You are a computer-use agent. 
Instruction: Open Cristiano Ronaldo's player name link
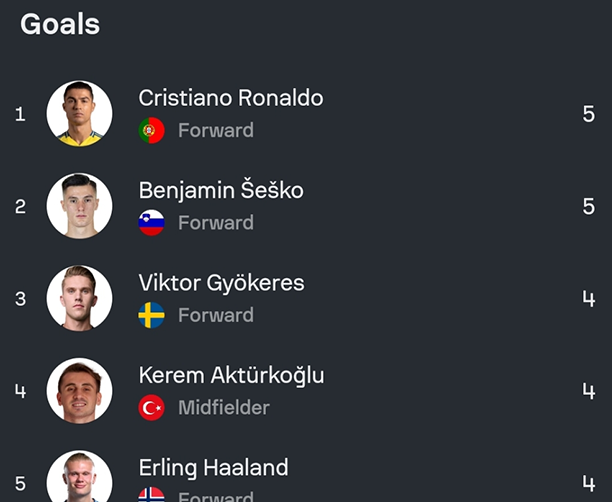coord(230,98)
